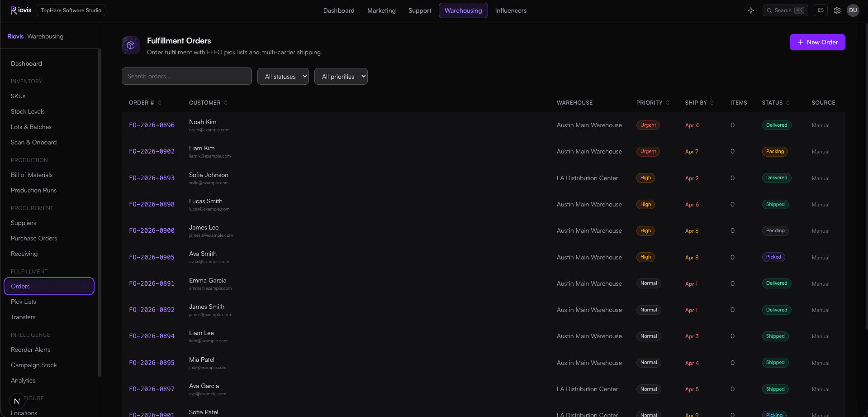The image size is (868, 417).
Task: Click Pending status on James Lee row
Action: tap(775, 231)
